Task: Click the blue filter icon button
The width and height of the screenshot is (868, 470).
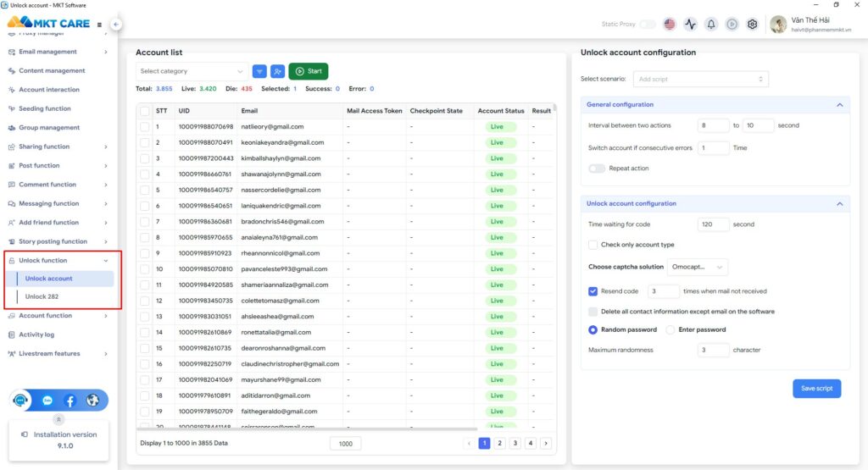Action: [259, 71]
